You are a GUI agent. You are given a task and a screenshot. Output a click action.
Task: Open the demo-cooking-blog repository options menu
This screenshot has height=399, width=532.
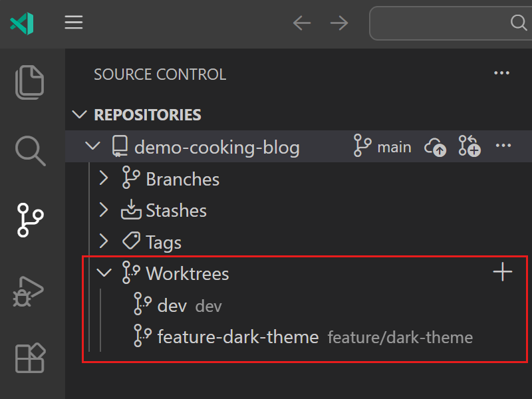click(503, 147)
